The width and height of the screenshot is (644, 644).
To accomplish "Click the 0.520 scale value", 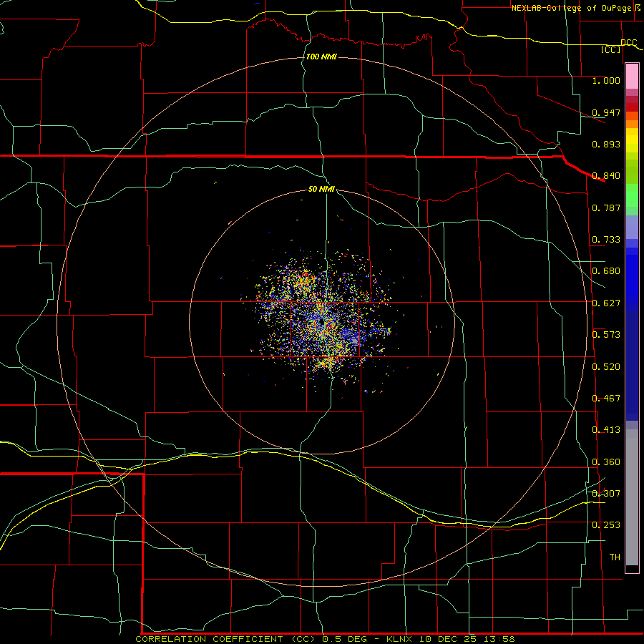I will [606, 367].
